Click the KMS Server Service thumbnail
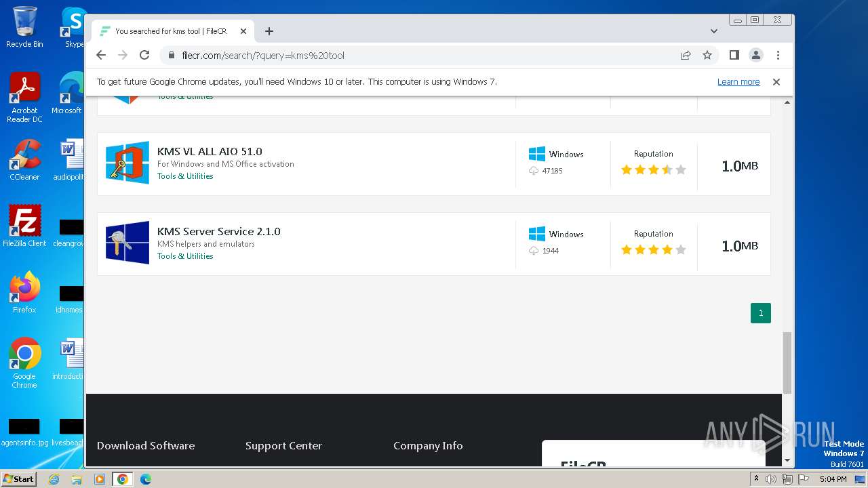Viewport: 868px width, 488px height. pos(127,243)
